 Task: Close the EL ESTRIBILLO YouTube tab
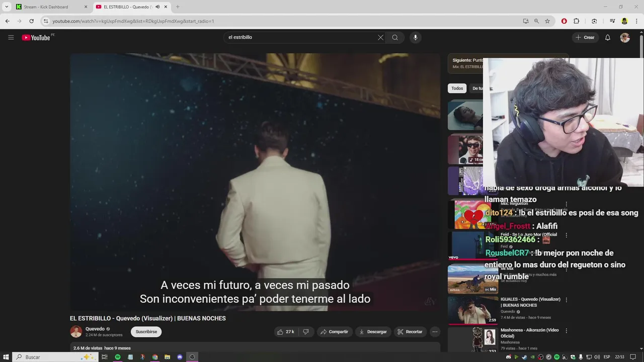(166, 7)
